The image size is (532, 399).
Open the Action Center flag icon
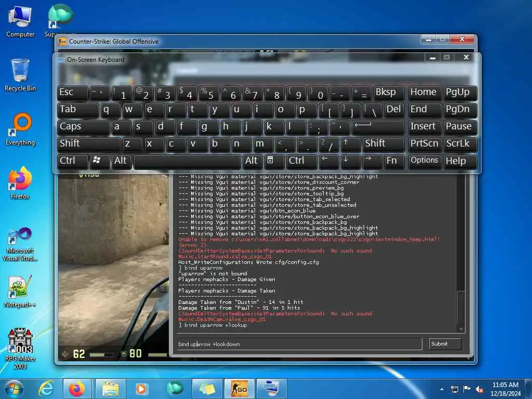click(x=467, y=389)
